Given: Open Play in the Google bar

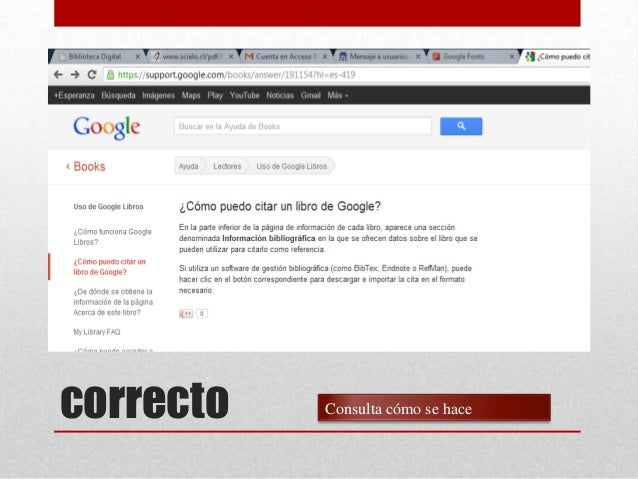Looking at the screenshot, I should point(215,96).
